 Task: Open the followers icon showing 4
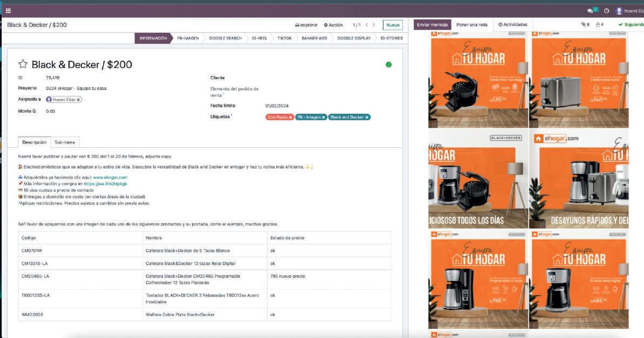(x=600, y=25)
